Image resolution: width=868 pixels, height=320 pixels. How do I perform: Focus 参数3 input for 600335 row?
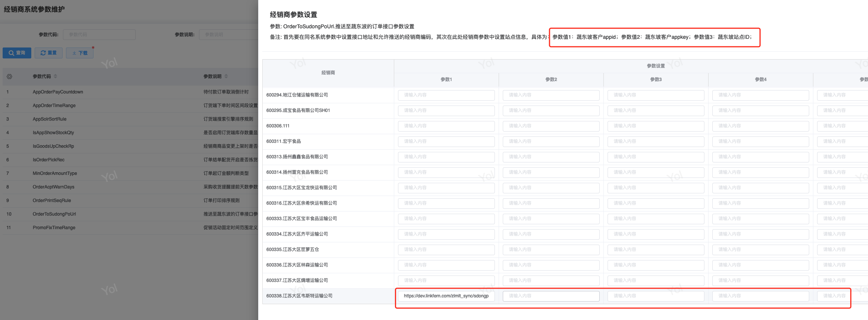click(x=656, y=250)
